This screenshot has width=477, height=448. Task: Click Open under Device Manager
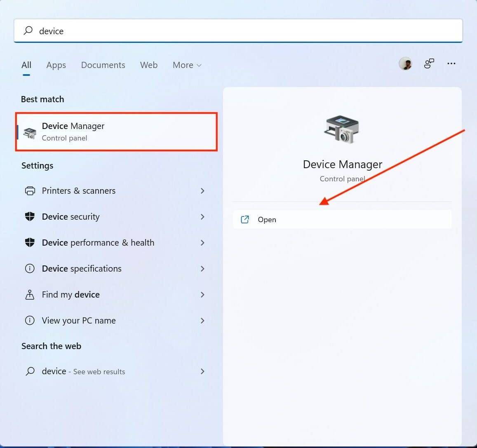(x=267, y=219)
